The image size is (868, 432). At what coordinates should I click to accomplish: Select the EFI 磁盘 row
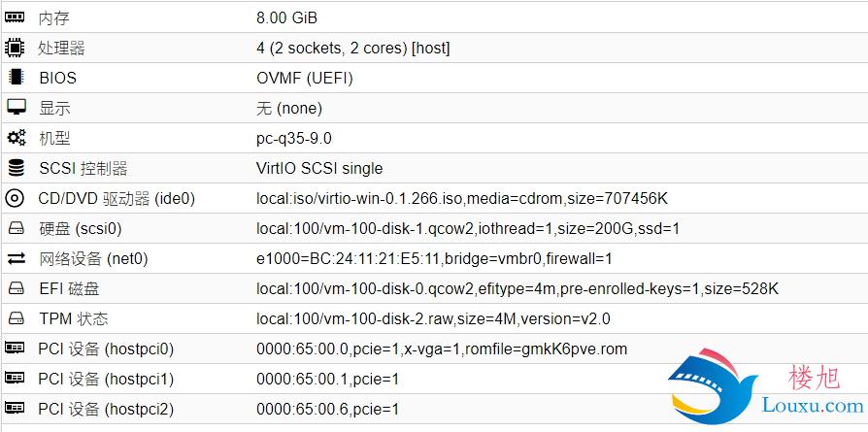pos(434,288)
